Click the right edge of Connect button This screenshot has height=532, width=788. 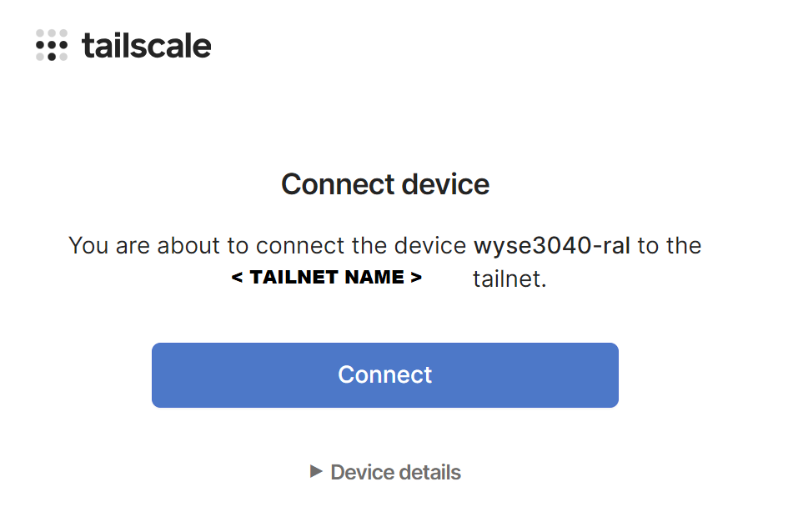click(x=611, y=375)
